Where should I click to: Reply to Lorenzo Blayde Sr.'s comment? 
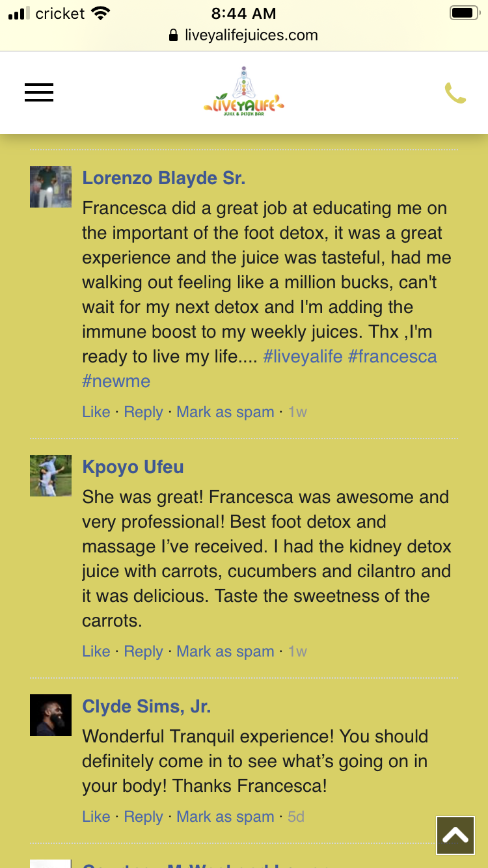tap(143, 412)
